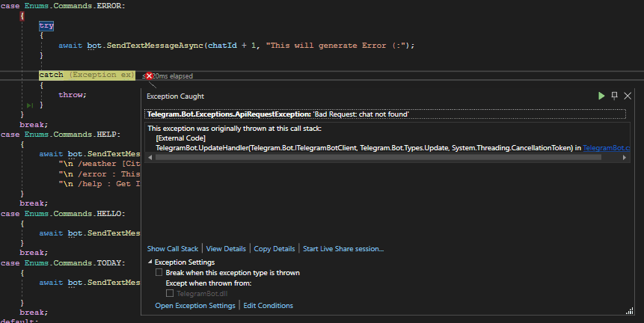Start Live Share session link
This screenshot has width=644, height=323.
point(343,248)
